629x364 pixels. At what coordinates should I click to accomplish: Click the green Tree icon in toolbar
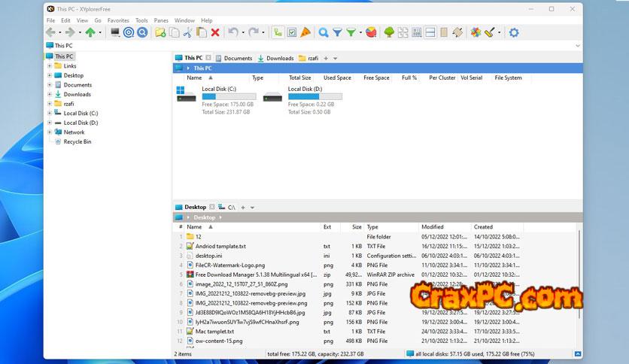[x=389, y=32]
